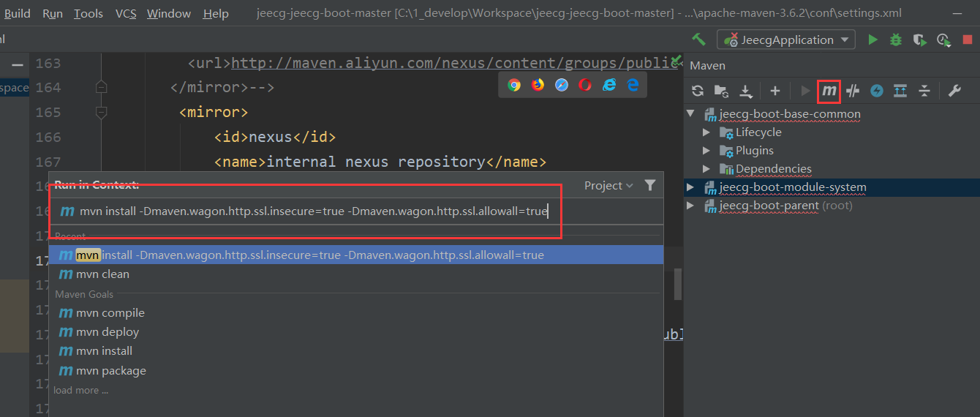Click line number 163 in gutter
Screen dimensions: 980x417
click(48, 64)
